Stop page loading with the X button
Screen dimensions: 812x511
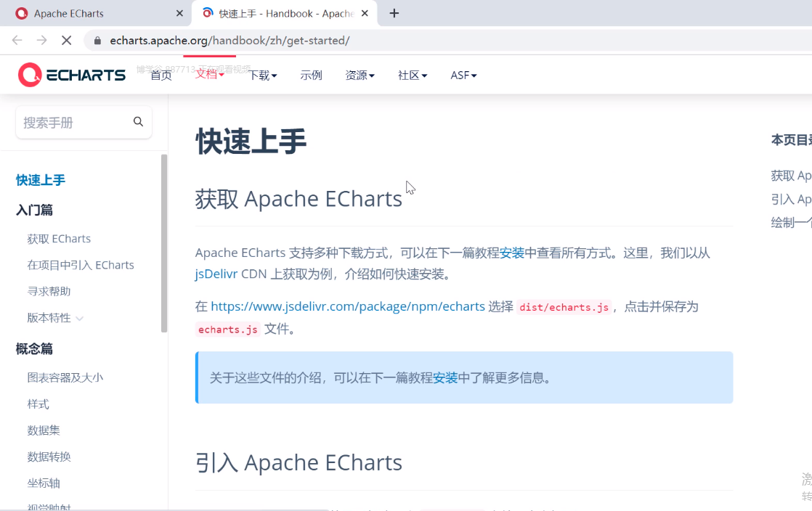point(66,41)
